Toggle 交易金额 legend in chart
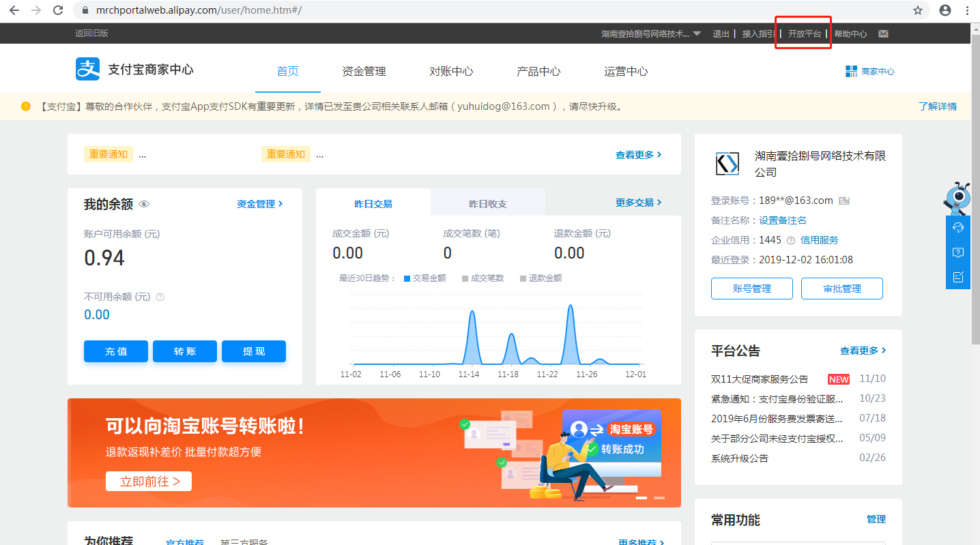This screenshot has height=545, width=980. [425, 278]
